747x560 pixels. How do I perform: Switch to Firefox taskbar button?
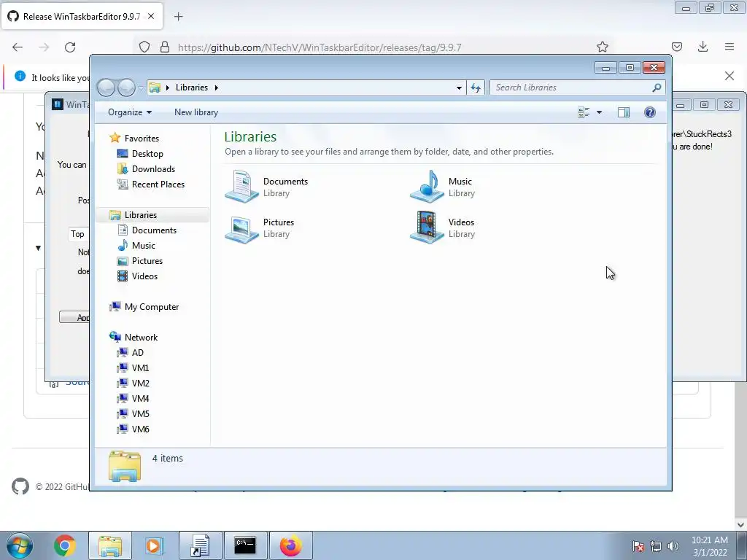(x=290, y=545)
